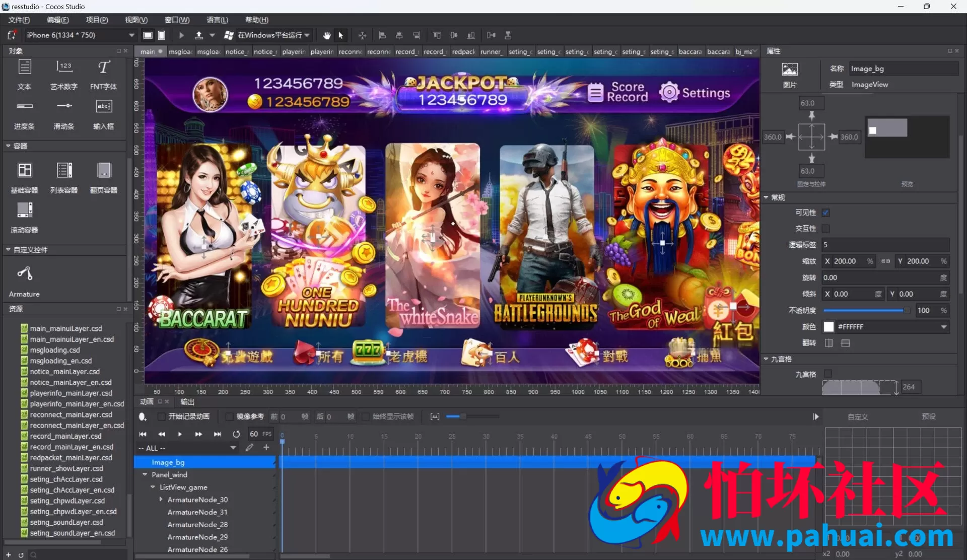Viewport: 967px width, 560px height.
Task: Add the 进度条 progress bar widget
Action: coord(25,115)
